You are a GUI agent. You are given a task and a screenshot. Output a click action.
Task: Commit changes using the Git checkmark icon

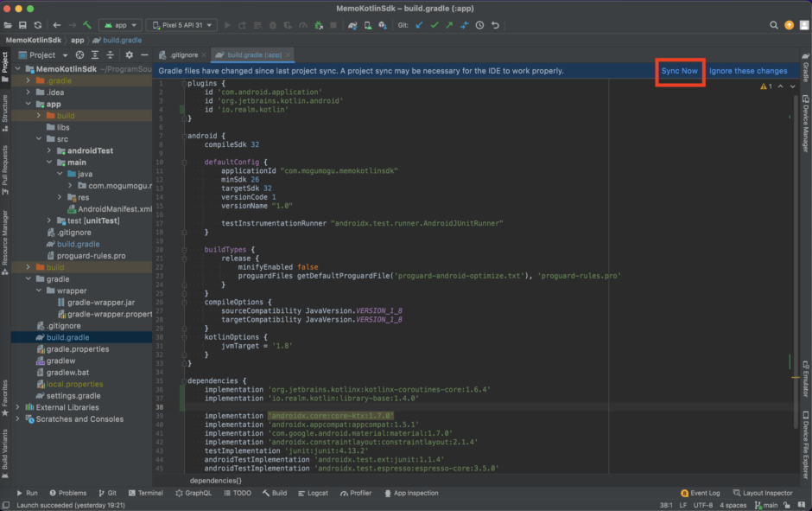[x=434, y=26]
